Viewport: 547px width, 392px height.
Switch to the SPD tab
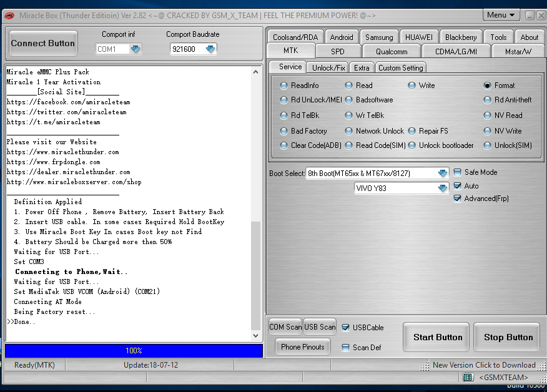coord(337,52)
